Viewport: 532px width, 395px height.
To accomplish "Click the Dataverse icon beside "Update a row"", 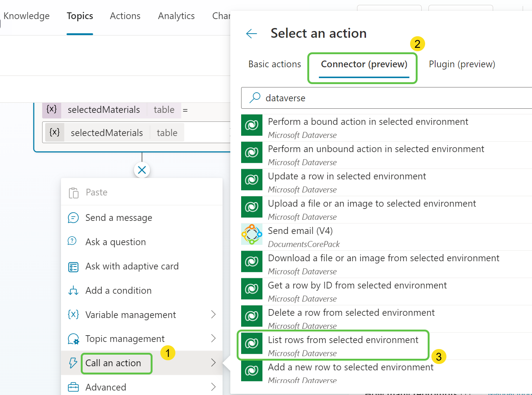I will (x=252, y=180).
